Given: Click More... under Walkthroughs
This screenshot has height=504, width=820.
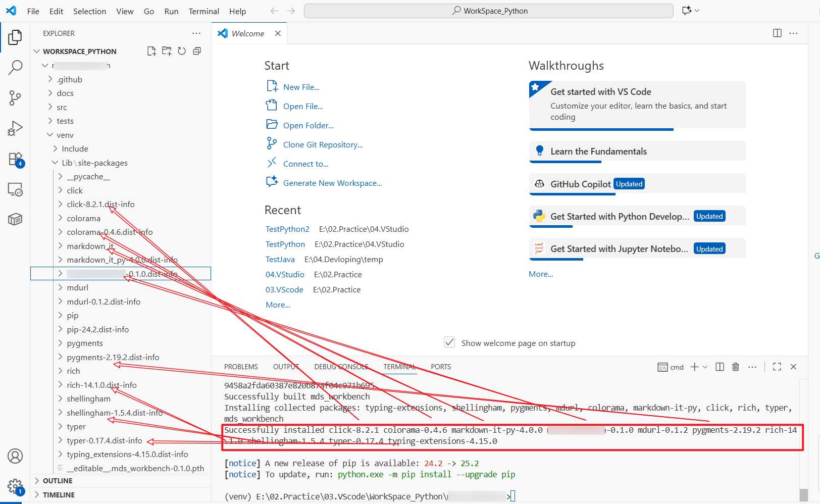Looking at the screenshot, I should click(541, 274).
